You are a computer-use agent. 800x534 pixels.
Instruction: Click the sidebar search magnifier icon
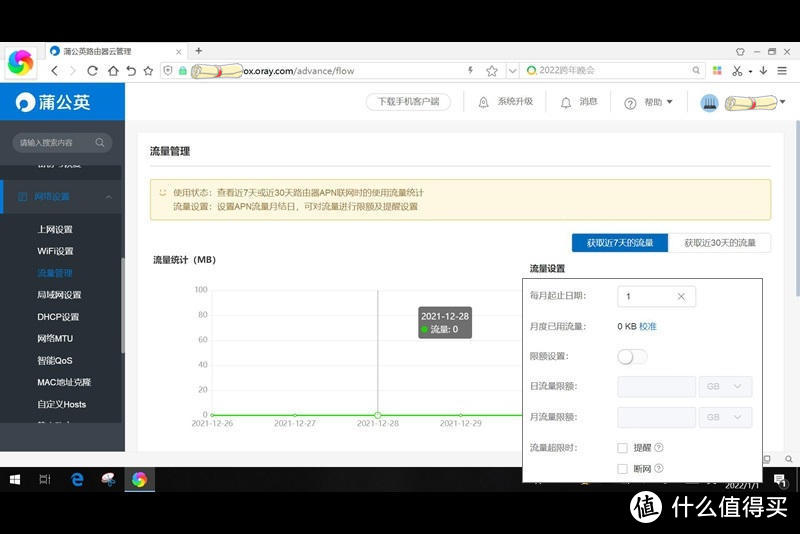(x=100, y=142)
